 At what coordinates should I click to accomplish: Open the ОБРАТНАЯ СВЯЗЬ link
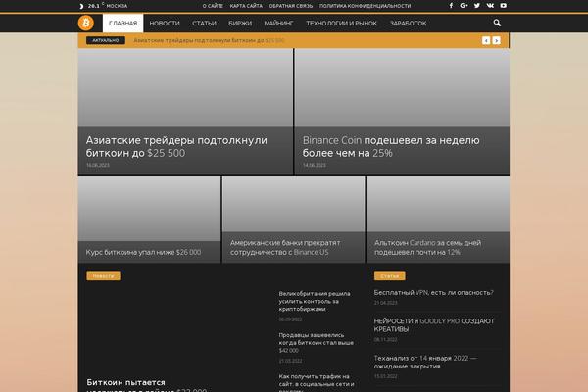(x=291, y=6)
